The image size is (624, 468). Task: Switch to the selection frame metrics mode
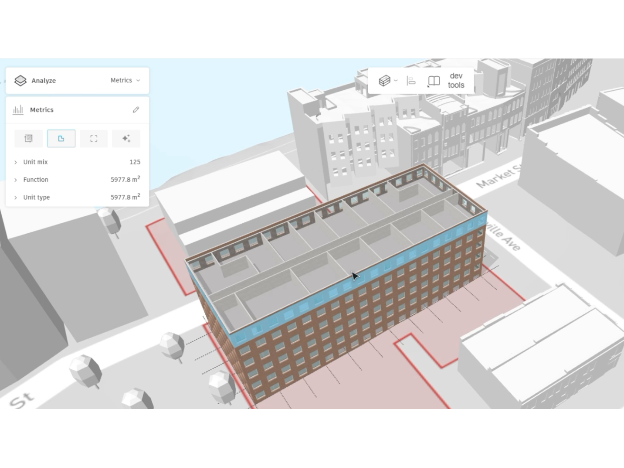[x=93, y=139]
